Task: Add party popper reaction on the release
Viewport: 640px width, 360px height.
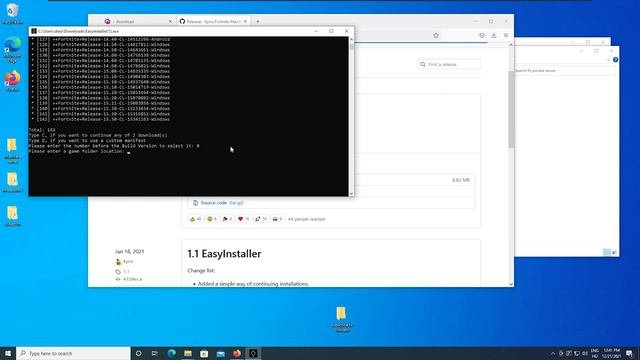Action: tap(227, 219)
